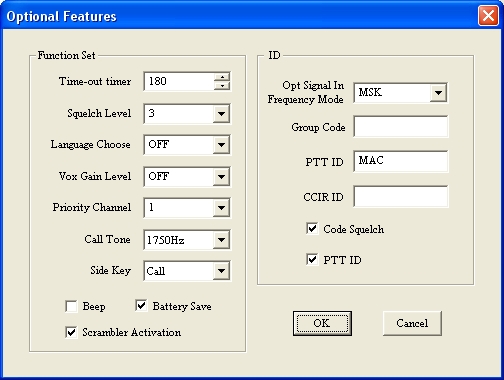This screenshot has width=504, height=380.
Task: Expand the Priority Channel dropdown
Action: click(x=221, y=208)
